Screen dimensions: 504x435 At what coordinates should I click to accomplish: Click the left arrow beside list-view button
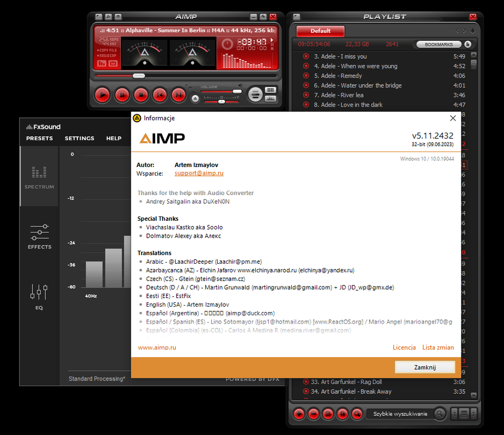click(454, 414)
